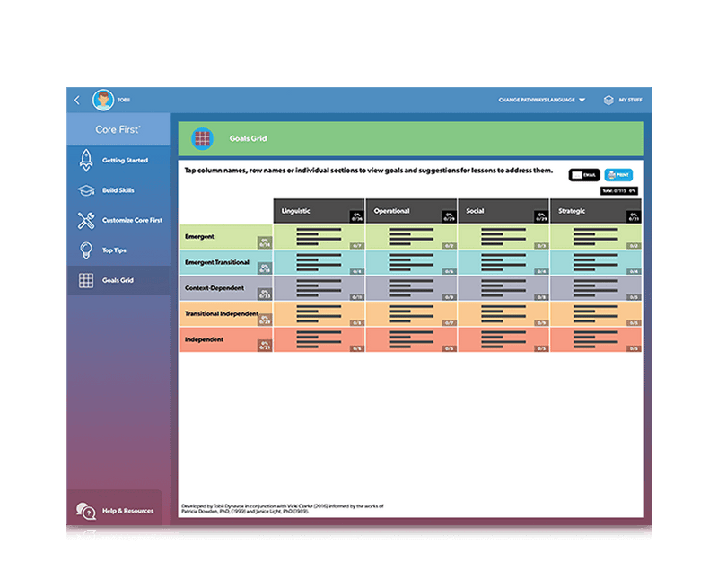718x588 pixels.
Task: Select the Strategic column header
Action: (x=596, y=211)
